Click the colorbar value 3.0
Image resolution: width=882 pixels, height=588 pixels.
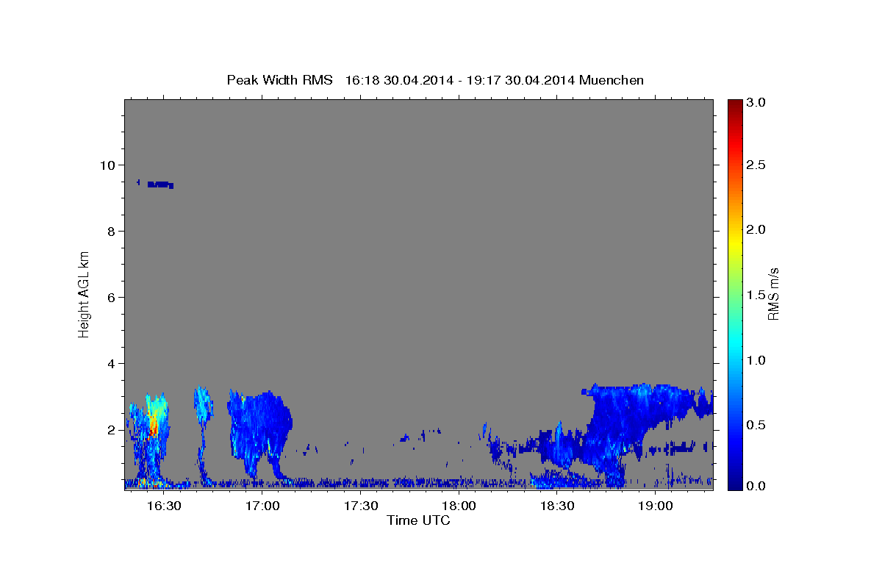click(x=757, y=102)
